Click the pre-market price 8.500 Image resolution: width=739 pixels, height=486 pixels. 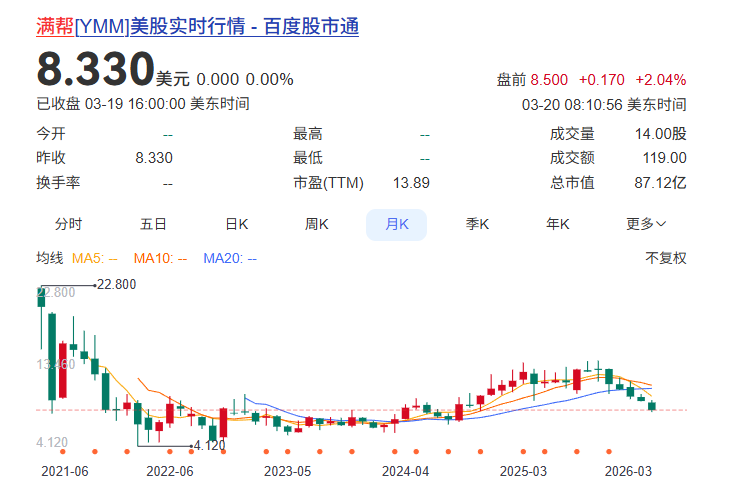point(549,80)
